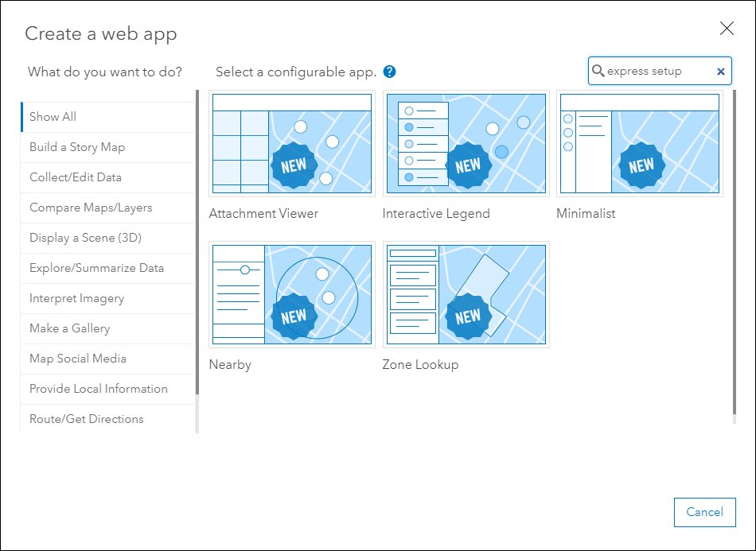The width and height of the screenshot is (756, 551).
Task: Open the Make a Gallery category
Action: 108,328
